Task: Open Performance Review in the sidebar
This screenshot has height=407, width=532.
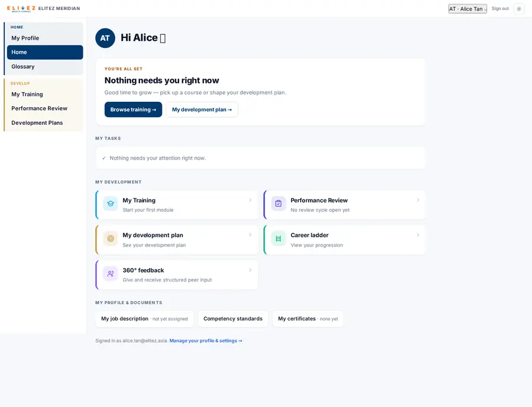Action: point(45,108)
